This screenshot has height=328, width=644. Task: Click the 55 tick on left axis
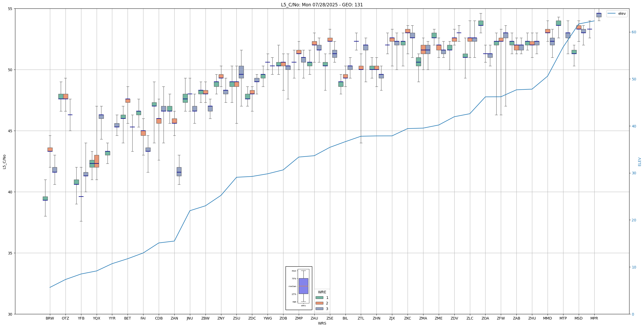(11, 9)
